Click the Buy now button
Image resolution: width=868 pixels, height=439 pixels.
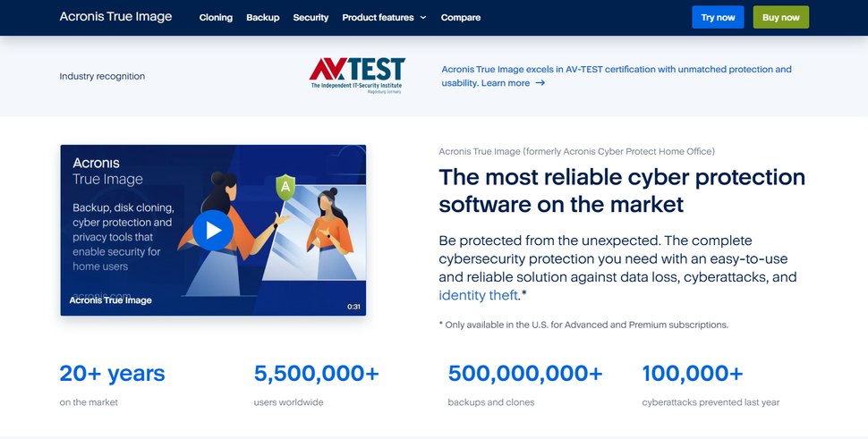point(781,17)
